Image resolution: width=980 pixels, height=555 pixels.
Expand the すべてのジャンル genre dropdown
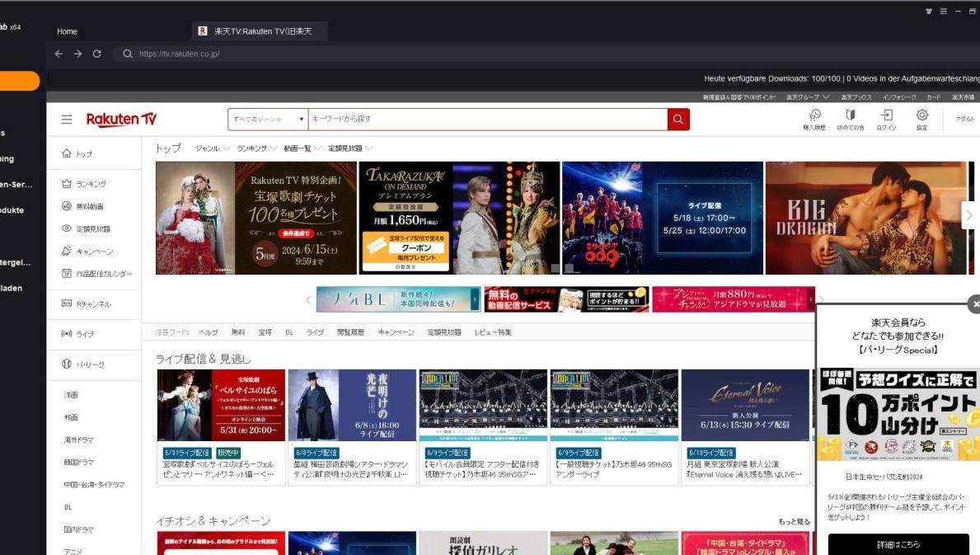click(x=267, y=120)
